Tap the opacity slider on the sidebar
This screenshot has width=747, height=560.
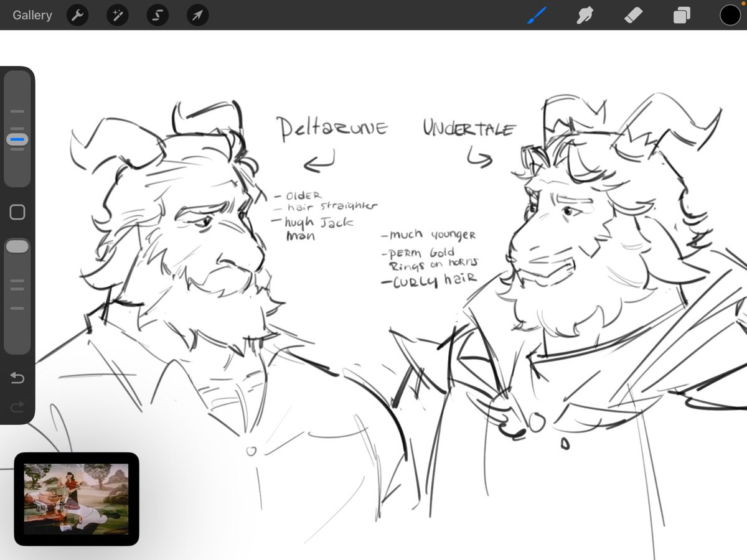[x=17, y=246]
